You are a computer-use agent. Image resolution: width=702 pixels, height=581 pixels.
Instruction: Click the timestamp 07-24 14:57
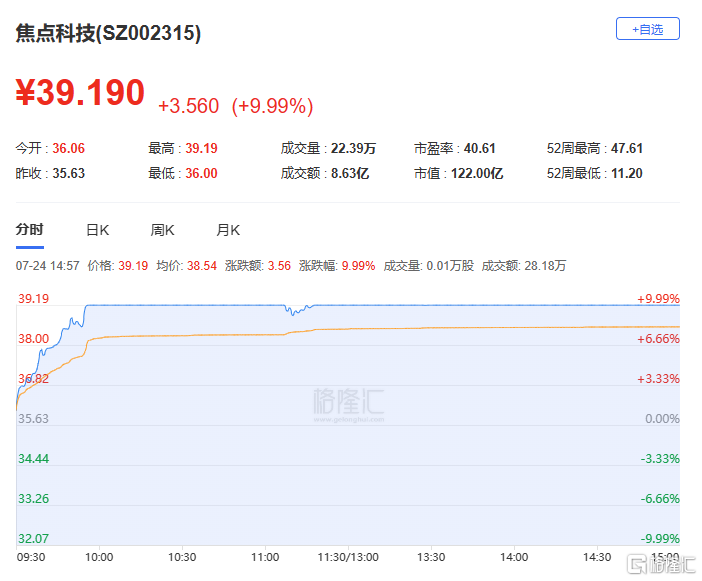click(47, 266)
